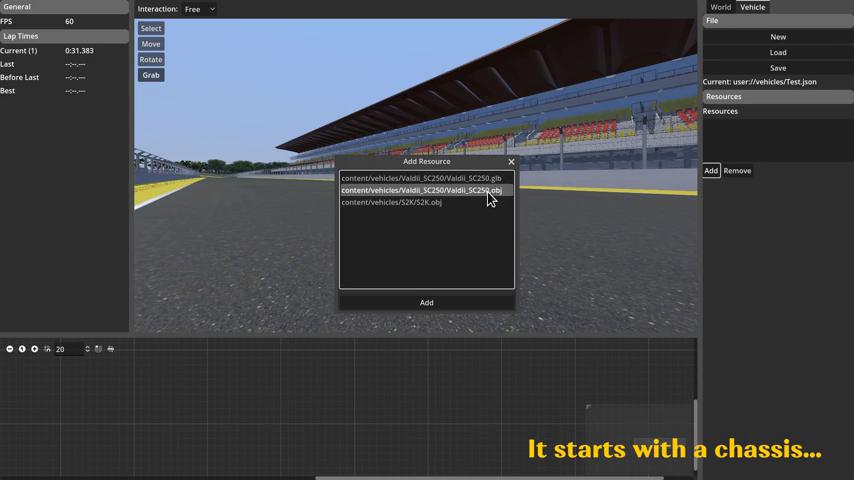Image resolution: width=854 pixels, height=480 pixels.
Task: Choose the S2K.obj resource entry
Action: tap(391, 202)
